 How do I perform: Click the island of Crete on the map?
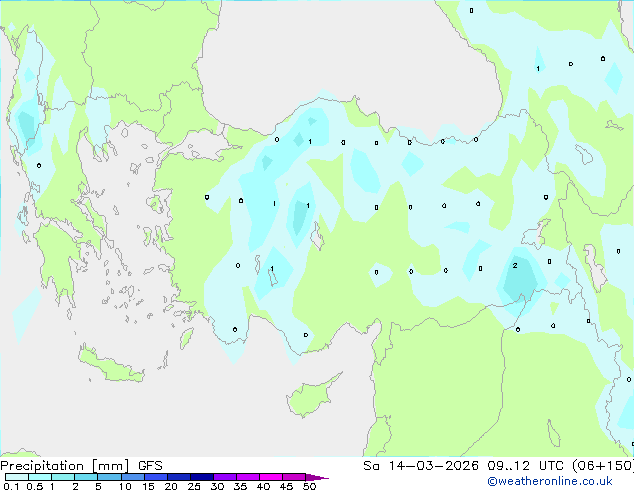pos(110,365)
